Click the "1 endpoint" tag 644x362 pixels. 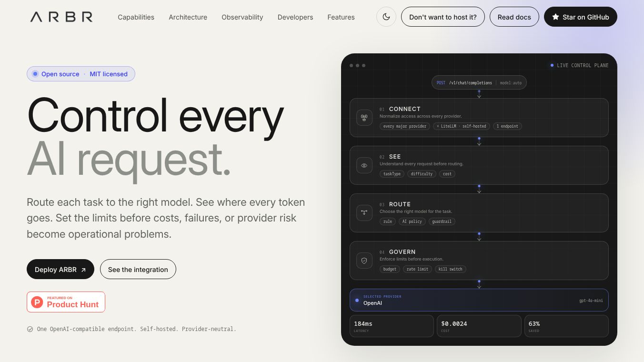click(508, 126)
